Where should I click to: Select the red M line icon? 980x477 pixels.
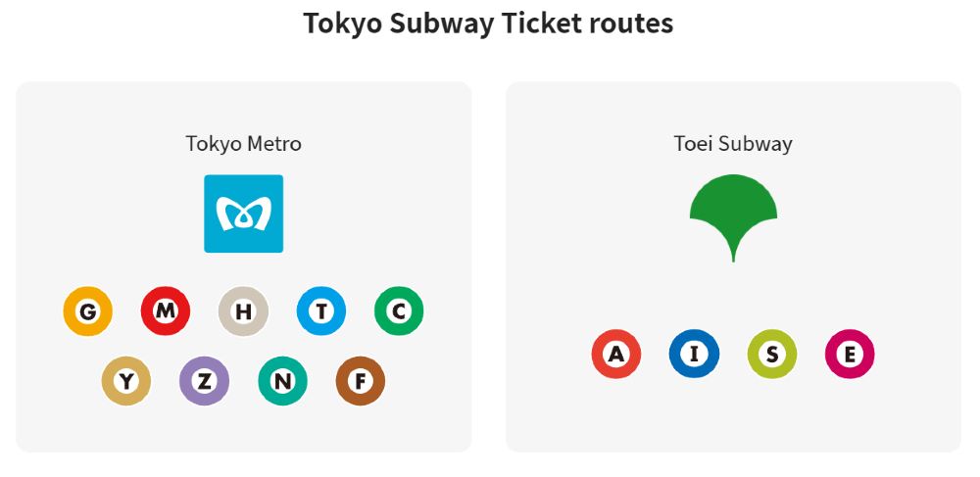[166, 312]
